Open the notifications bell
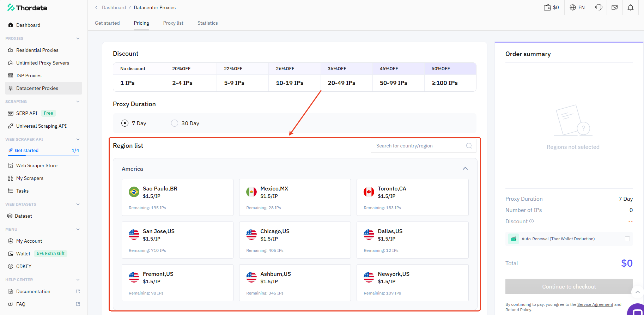Viewport: 644px width, 315px height. pyautogui.click(x=631, y=7)
